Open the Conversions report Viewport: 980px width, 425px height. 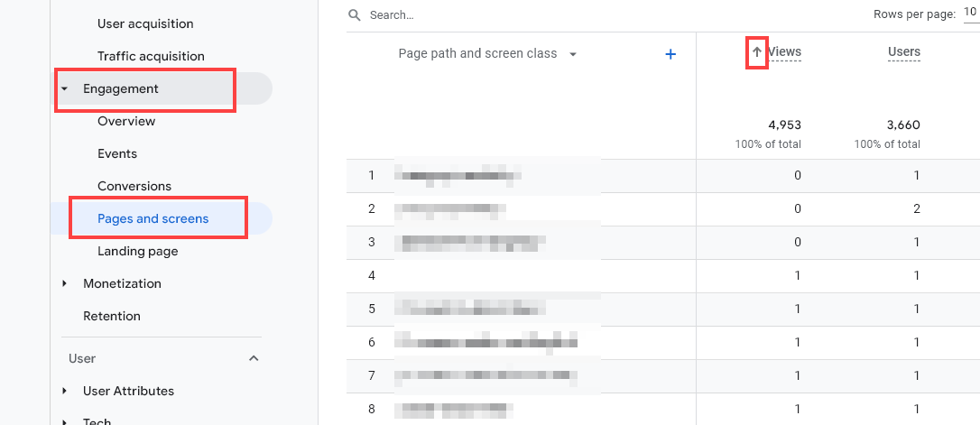(x=134, y=186)
